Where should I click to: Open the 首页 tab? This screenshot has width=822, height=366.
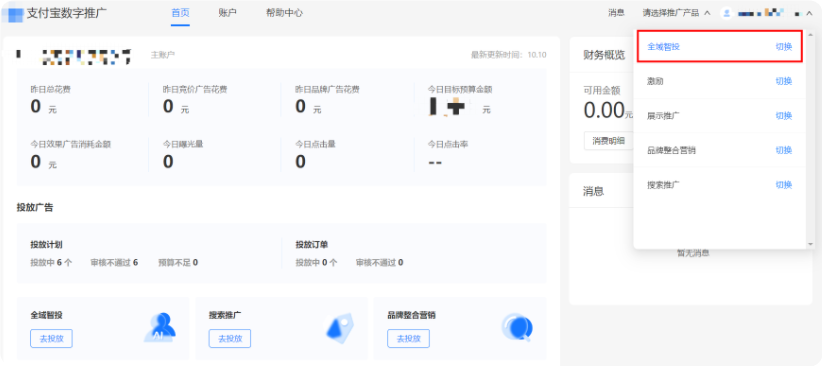[x=180, y=13]
